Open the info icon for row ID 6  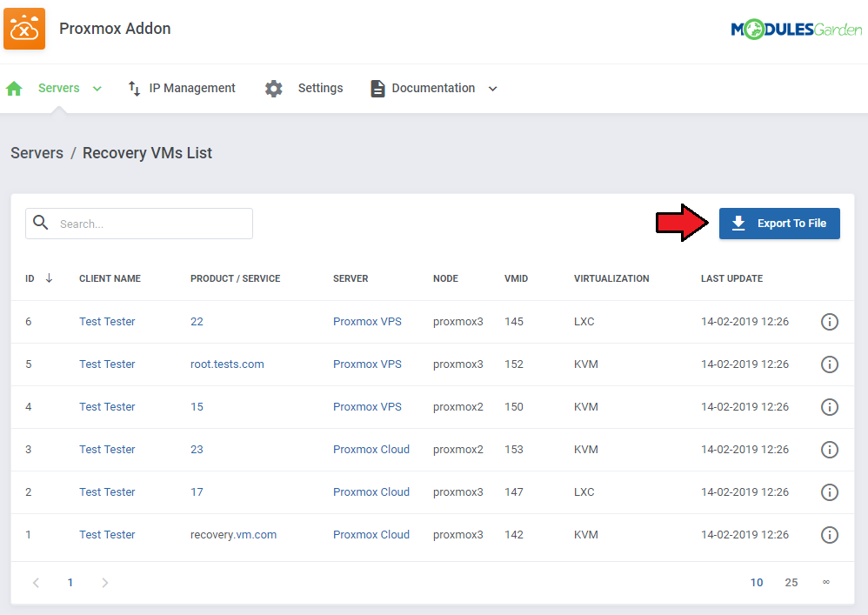pos(829,322)
